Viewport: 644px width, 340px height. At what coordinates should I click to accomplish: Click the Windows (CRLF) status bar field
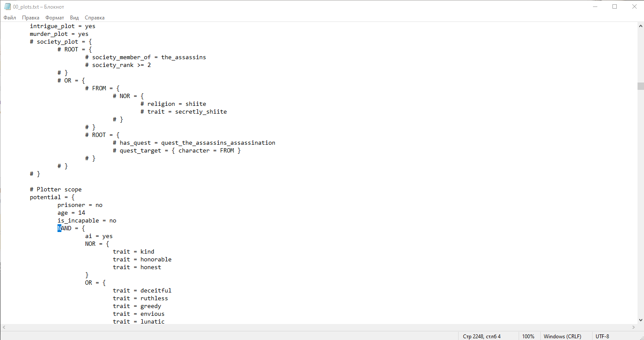[562, 336]
